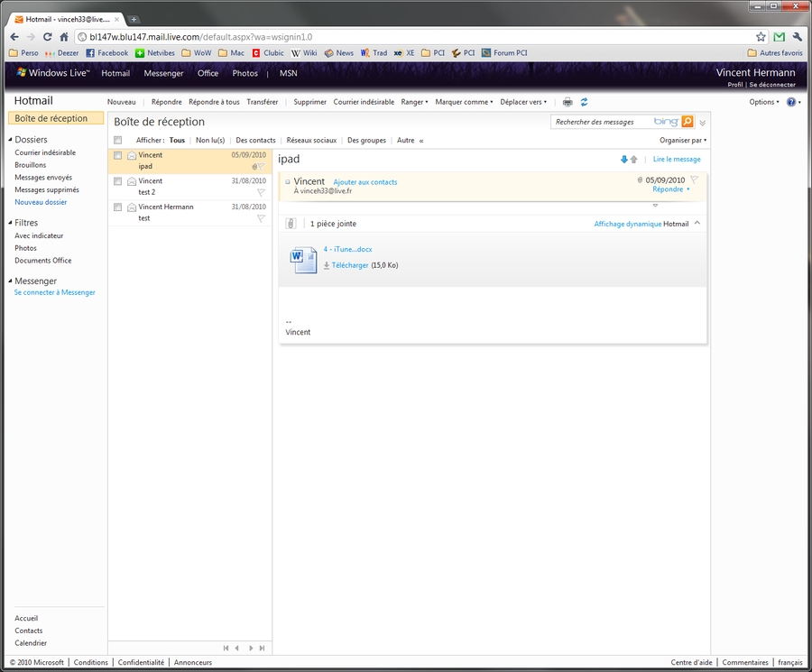Click the 'Télécharger' download link
The image size is (812, 672).
(x=349, y=265)
